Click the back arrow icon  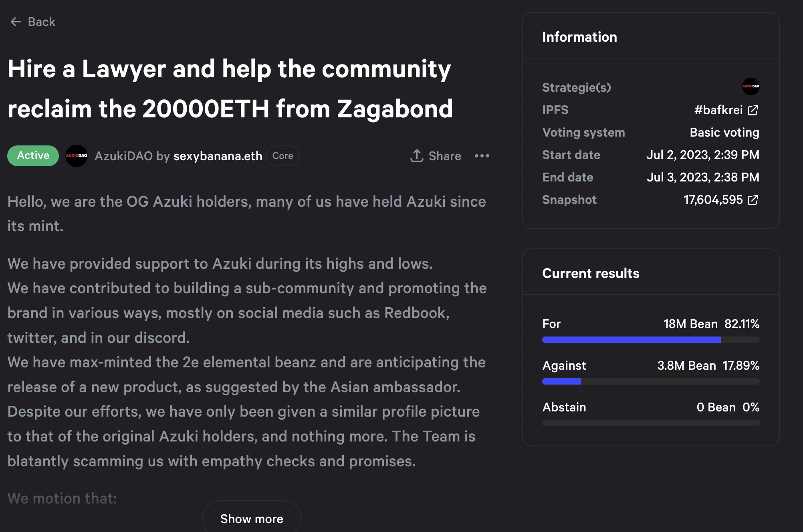(16, 22)
